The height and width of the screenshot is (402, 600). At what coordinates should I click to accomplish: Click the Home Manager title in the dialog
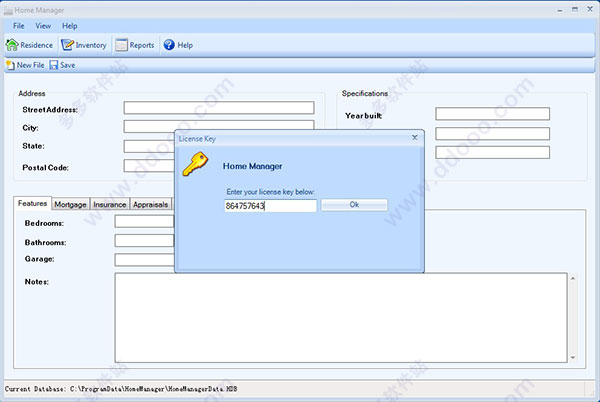point(253,166)
